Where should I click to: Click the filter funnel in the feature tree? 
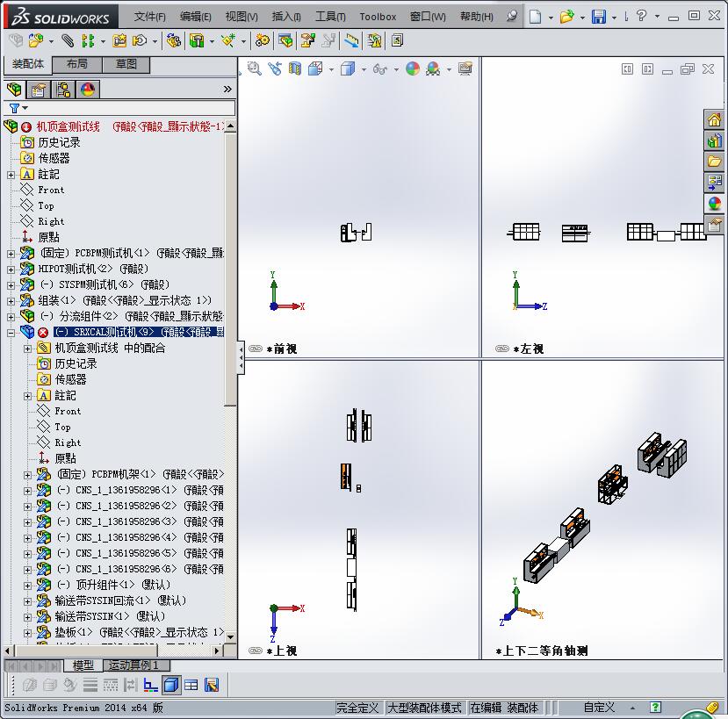click(14, 108)
